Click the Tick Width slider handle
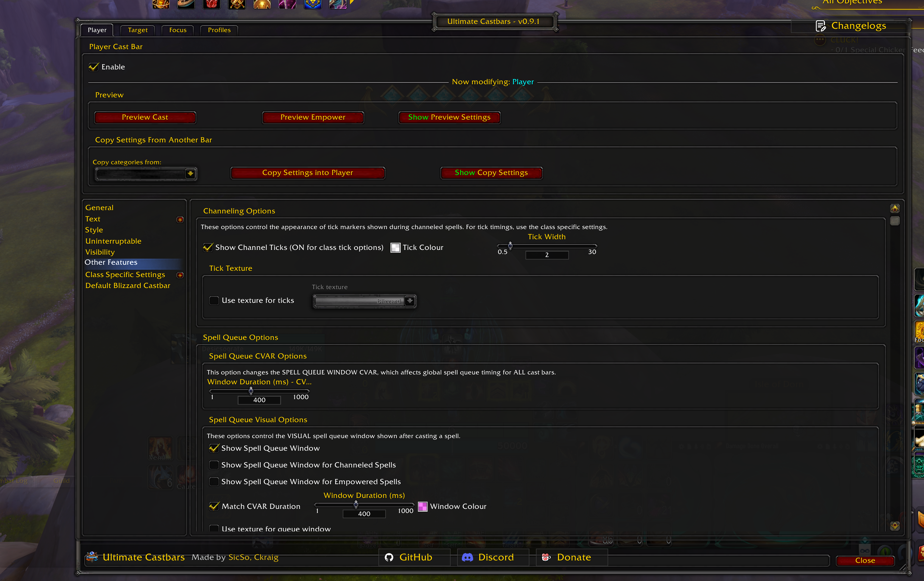Screen dimensions: 924x581 [510, 246]
